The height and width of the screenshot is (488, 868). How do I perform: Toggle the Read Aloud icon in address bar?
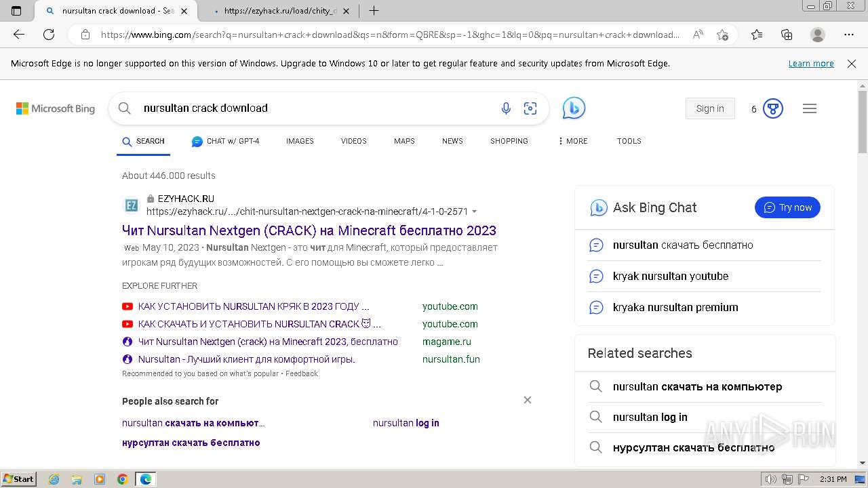[x=697, y=35]
